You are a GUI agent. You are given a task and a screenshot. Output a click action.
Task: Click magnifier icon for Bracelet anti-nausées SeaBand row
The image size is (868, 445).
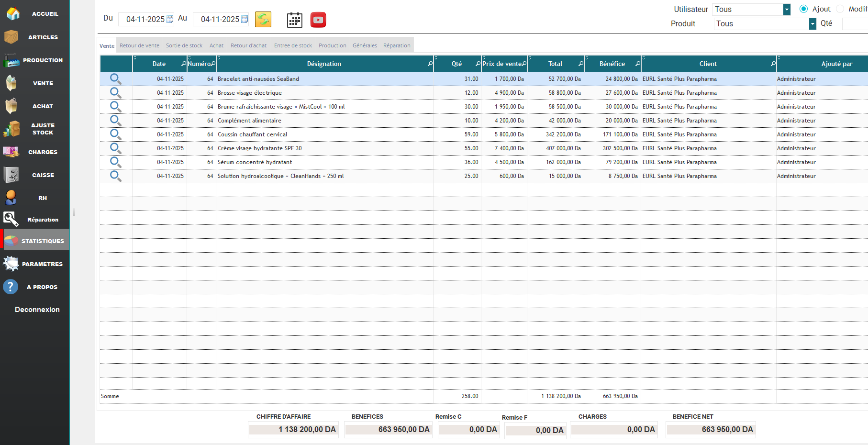115,79
